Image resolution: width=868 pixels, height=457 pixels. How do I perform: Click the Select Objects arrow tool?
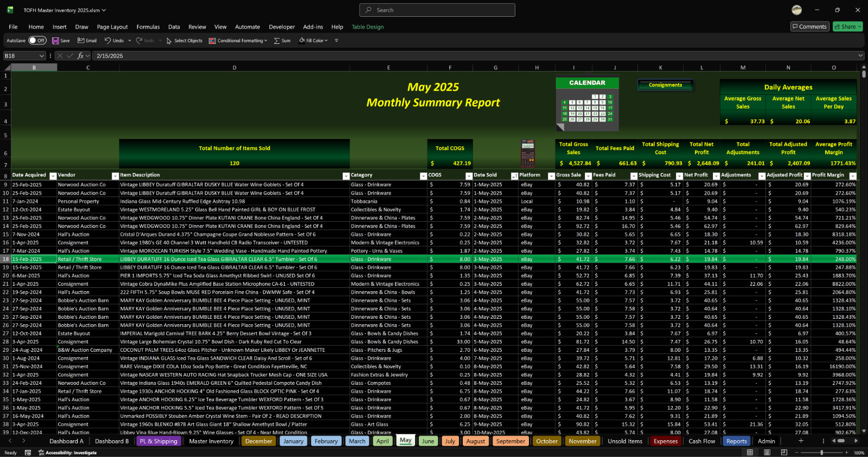tap(169, 41)
